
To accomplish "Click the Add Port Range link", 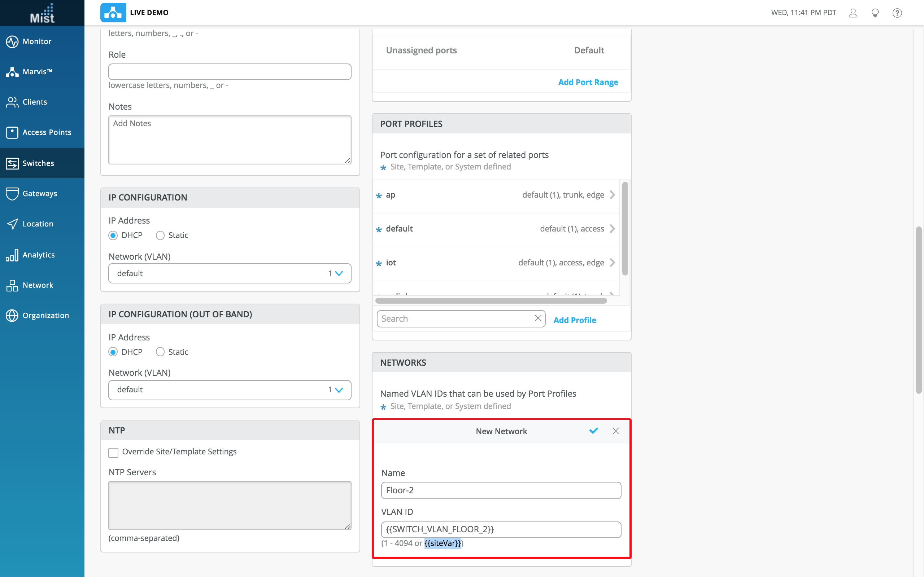I will [x=588, y=83].
